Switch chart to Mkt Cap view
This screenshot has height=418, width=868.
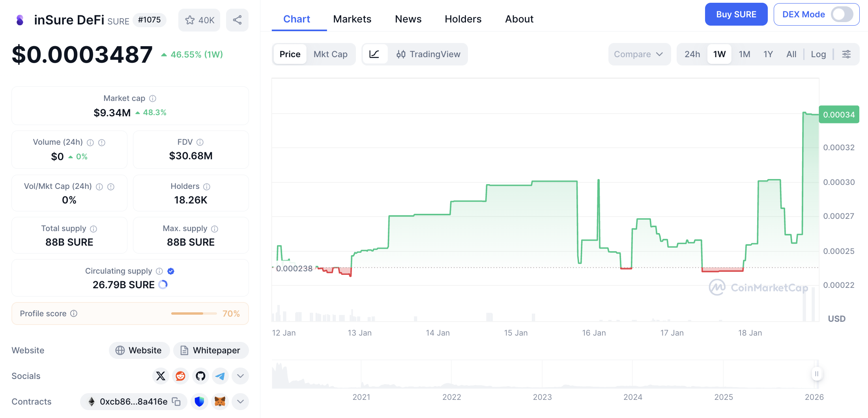coord(330,54)
